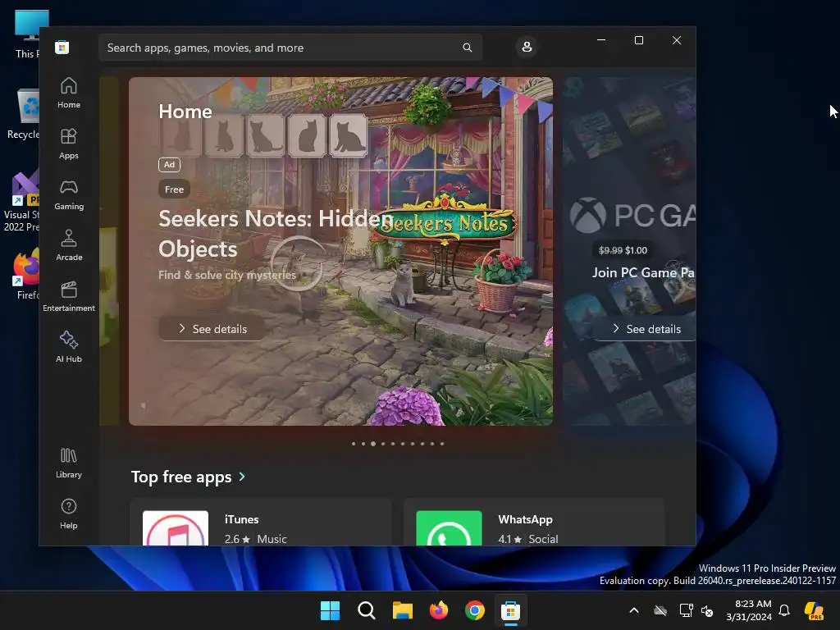Click the search apps, games, movies field
Image resolution: width=840 pixels, height=630 pixels.
(x=290, y=48)
